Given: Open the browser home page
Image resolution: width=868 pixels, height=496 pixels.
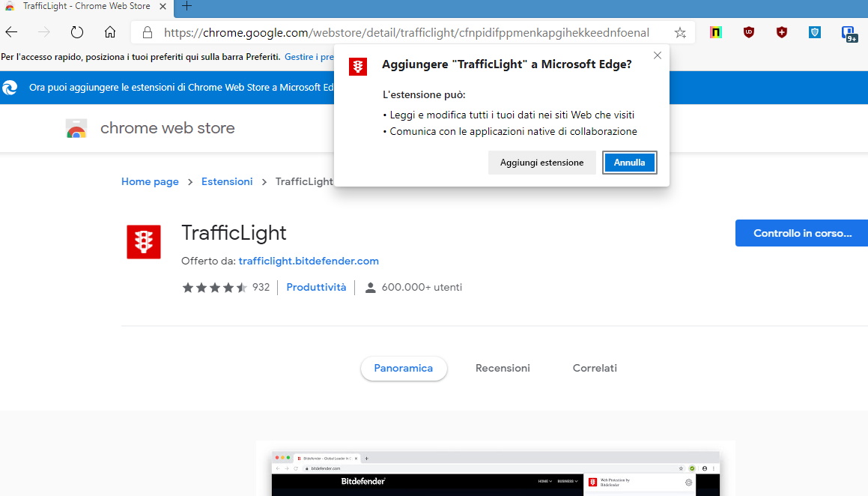Looking at the screenshot, I should pos(110,32).
